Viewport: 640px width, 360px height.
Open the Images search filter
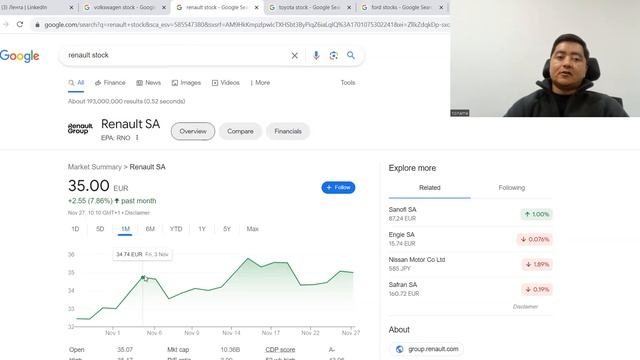[186, 83]
